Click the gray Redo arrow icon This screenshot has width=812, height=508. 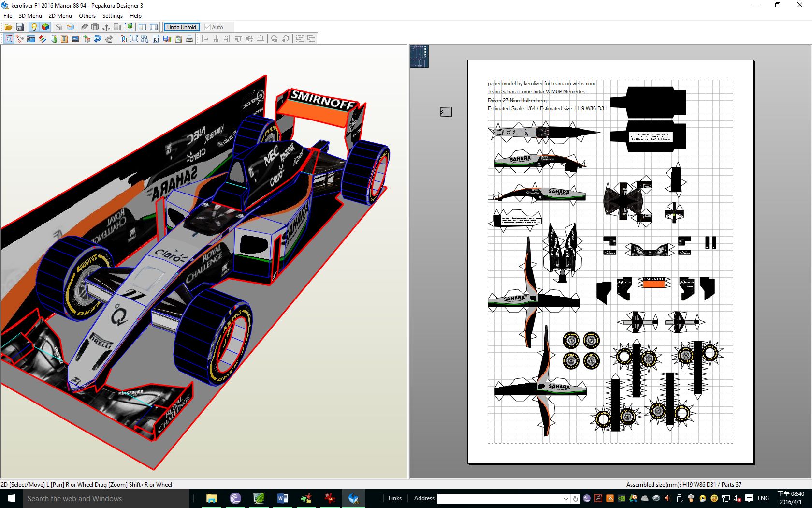pyautogui.click(x=109, y=39)
